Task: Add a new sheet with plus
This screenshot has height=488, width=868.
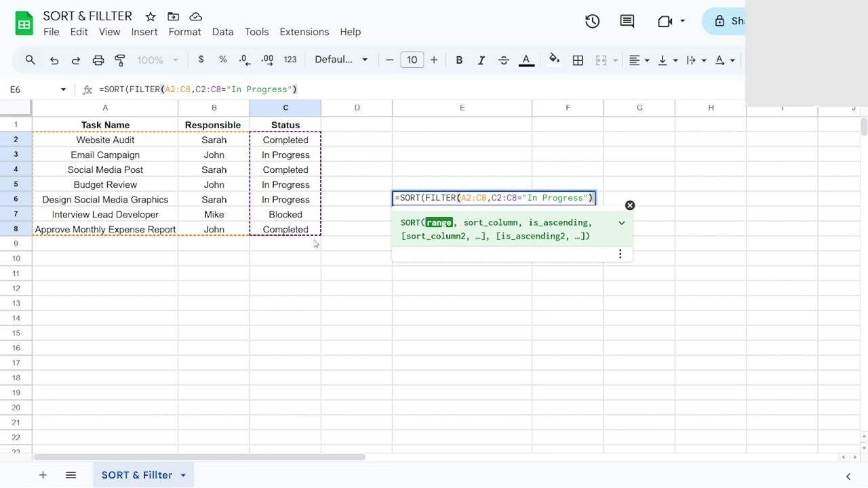Action: pos(43,475)
